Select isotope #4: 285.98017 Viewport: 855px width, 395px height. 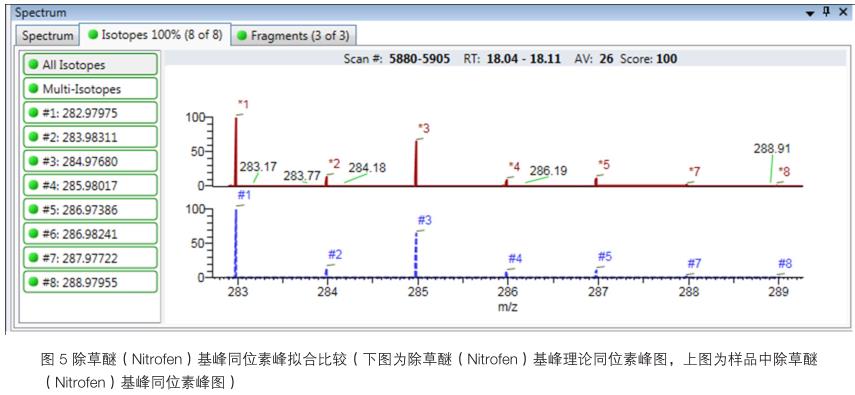[x=91, y=185]
